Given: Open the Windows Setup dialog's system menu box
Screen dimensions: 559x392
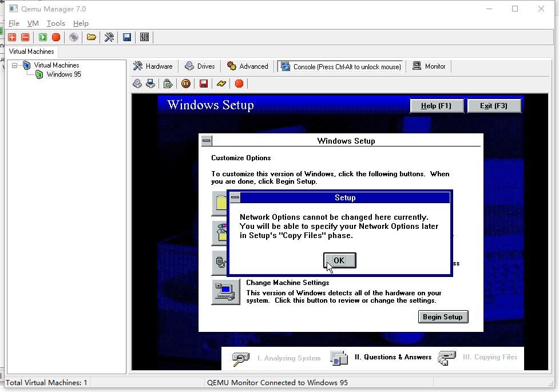Looking at the screenshot, I should point(207,141).
